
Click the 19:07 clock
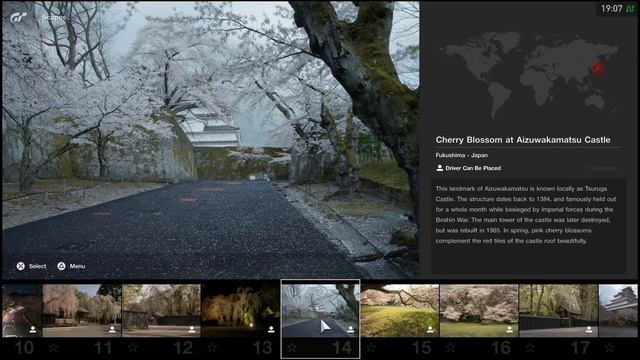click(611, 9)
